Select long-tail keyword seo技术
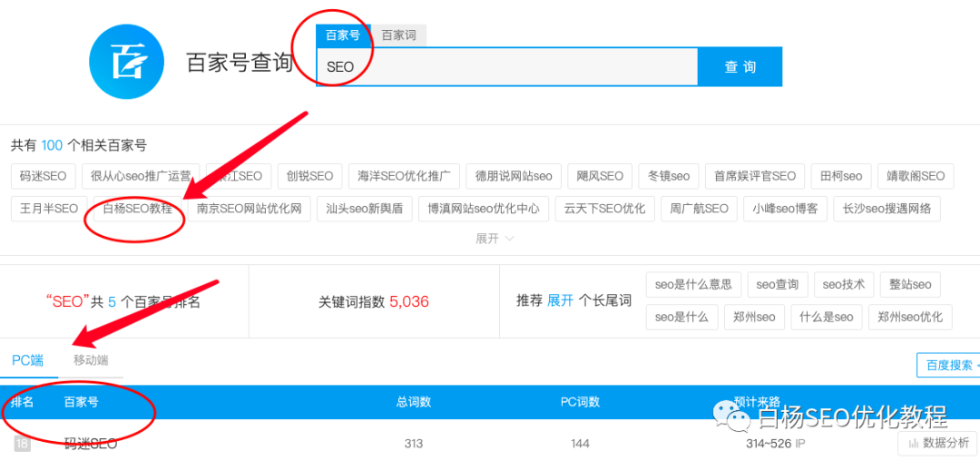 844,285
